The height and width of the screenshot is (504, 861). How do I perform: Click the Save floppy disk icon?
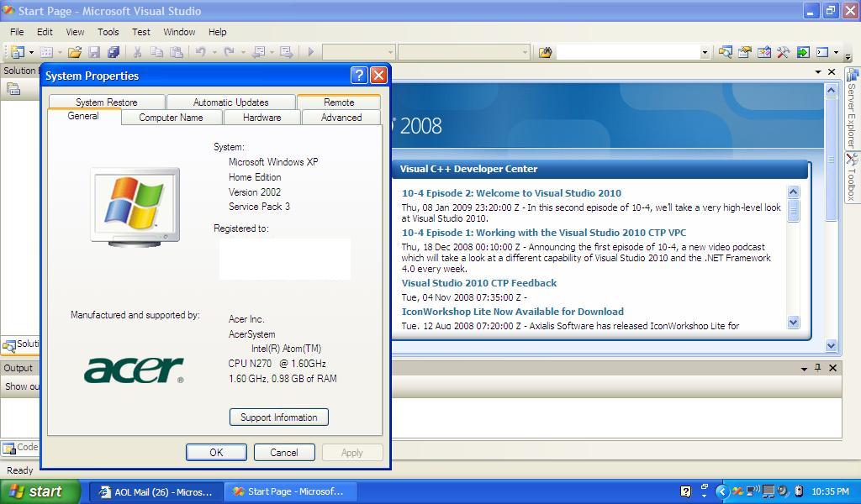click(x=94, y=52)
